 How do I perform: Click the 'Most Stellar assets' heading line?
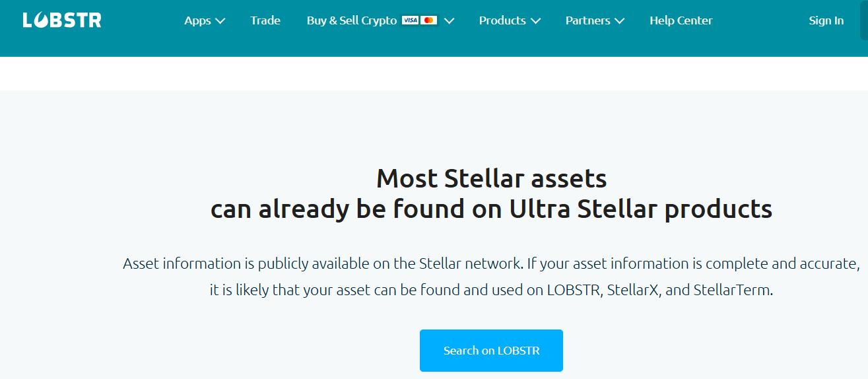click(491, 178)
